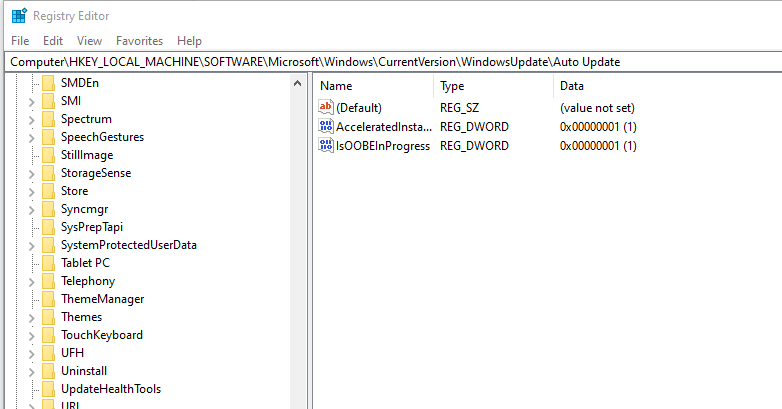Click the IsOOBEInProgress DWORD value icon
Screen dimensions: 782x409
coord(326,145)
